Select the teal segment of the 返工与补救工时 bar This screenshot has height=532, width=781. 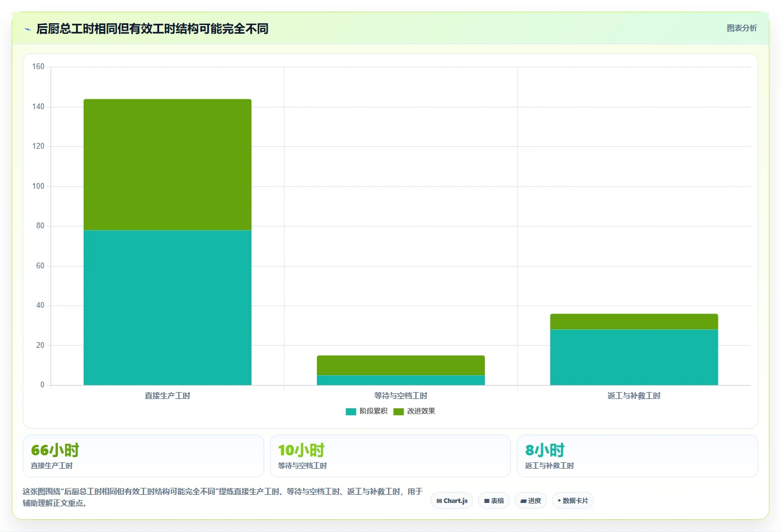coord(634,357)
